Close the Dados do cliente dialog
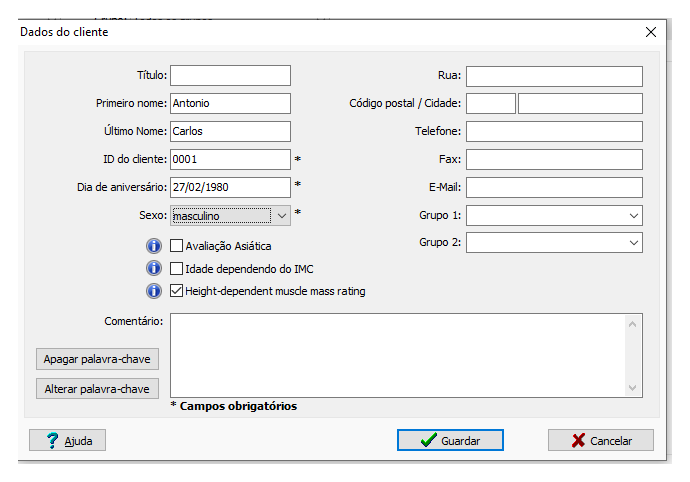The height and width of the screenshot is (482, 690). 651,32
